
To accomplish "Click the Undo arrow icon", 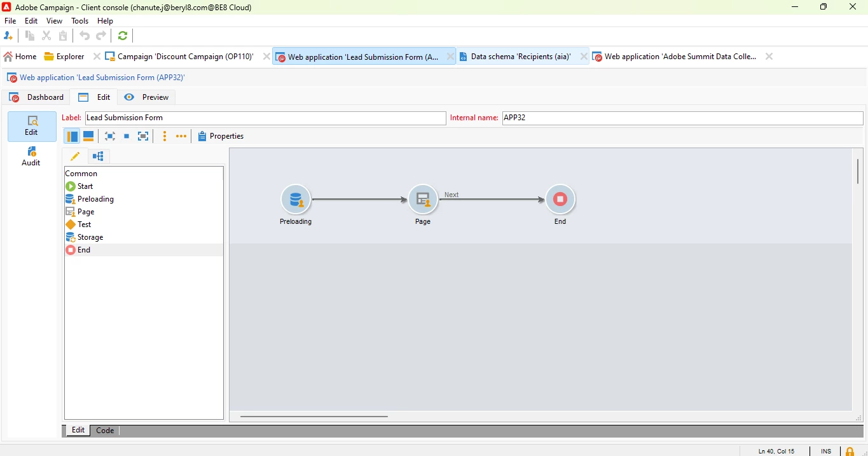I will (x=85, y=36).
